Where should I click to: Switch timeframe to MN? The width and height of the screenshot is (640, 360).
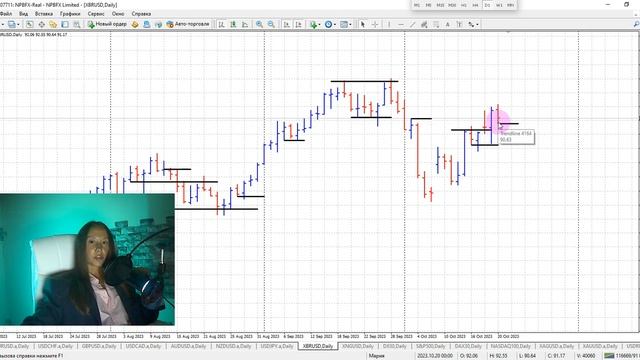(510, 5)
